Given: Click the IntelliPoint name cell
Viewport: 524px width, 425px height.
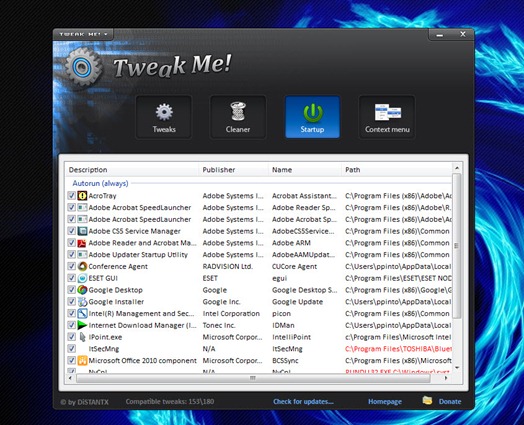Looking at the screenshot, I should [291, 337].
